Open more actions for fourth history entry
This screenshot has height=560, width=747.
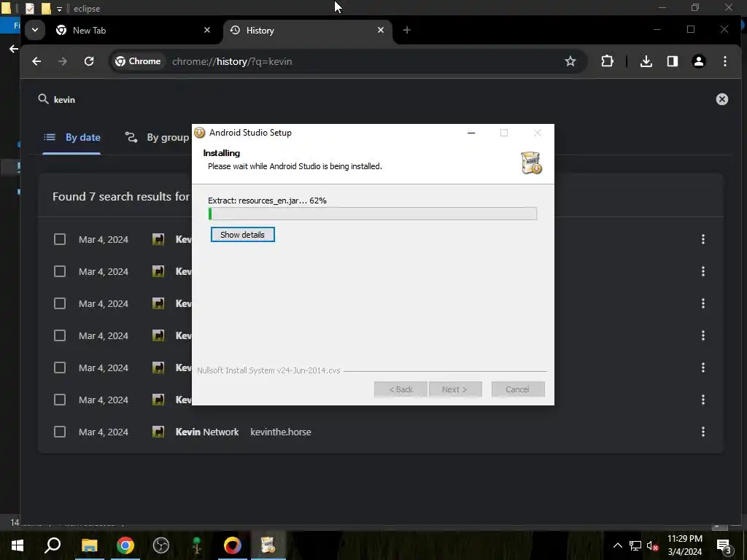point(703,335)
